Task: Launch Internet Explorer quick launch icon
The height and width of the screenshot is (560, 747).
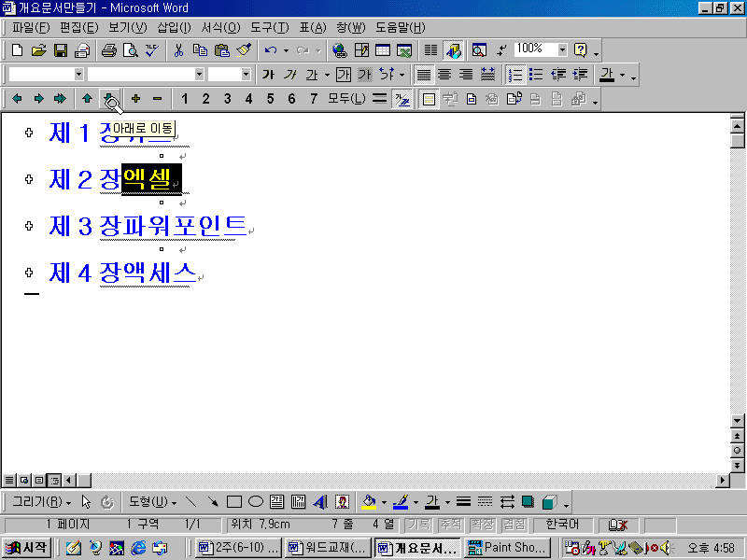Action: coord(138,548)
